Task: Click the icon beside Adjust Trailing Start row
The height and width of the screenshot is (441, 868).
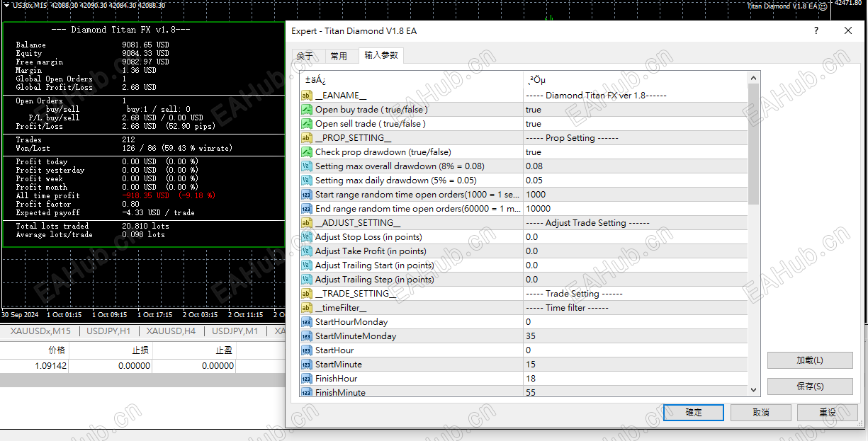Action: coord(306,265)
